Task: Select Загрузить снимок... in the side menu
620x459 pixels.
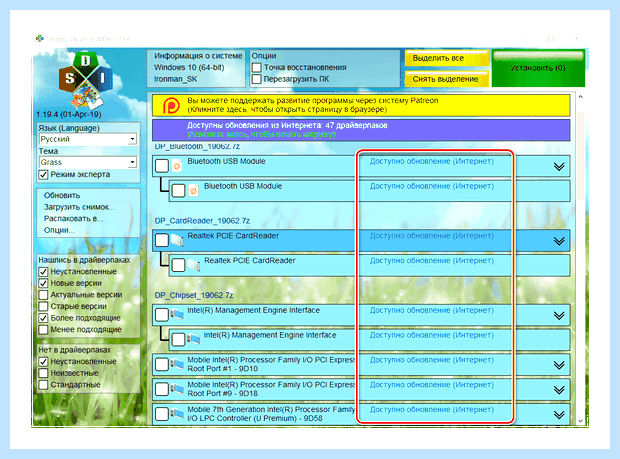Action: (79, 207)
